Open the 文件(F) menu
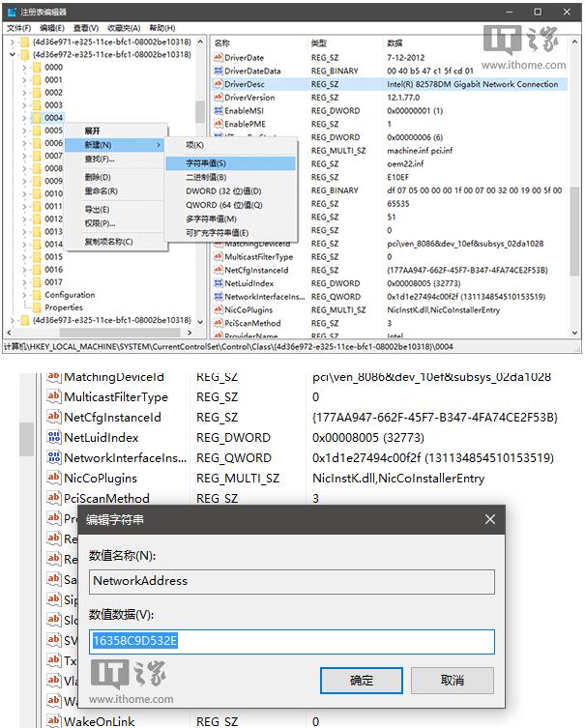Viewport: 585px width, 728px height. pos(19,29)
